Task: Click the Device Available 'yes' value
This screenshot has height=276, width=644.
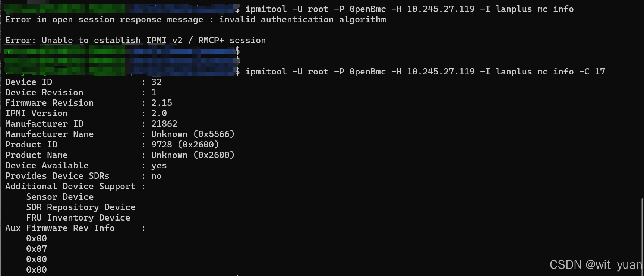Action: click(x=159, y=166)
